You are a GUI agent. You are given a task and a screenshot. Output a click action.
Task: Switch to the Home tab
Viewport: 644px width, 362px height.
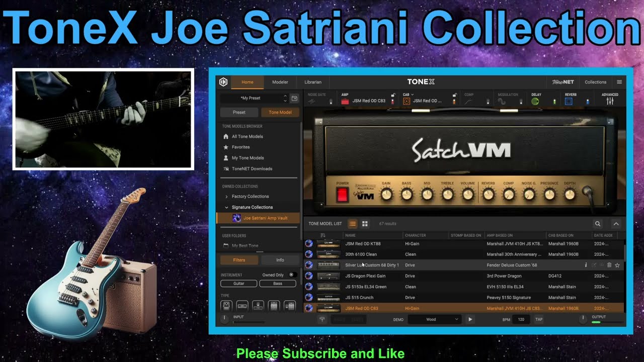pyautogui.click(x=248, y=82)
